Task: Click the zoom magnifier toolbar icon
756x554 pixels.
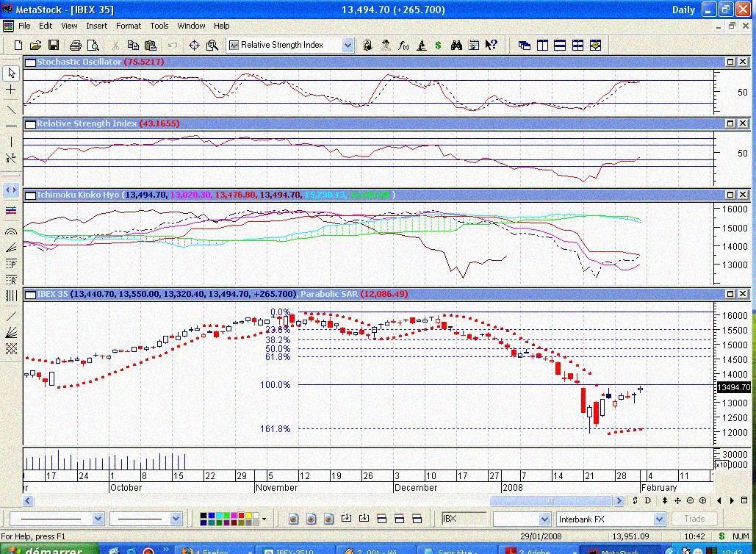Action: (x=212, y=46)
